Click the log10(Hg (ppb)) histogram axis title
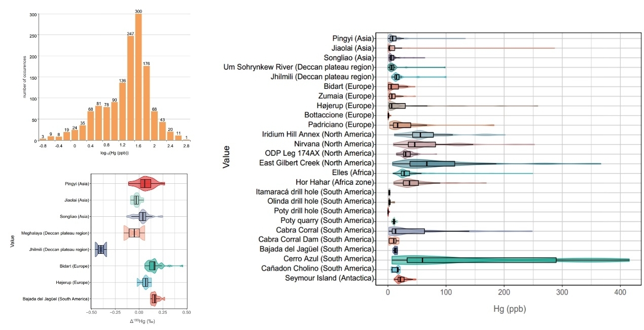 [114, 152]
